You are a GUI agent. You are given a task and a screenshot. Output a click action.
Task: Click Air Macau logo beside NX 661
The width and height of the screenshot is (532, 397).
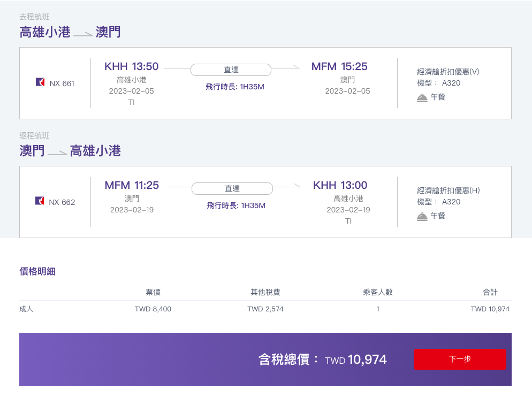[x=40, y=82]
